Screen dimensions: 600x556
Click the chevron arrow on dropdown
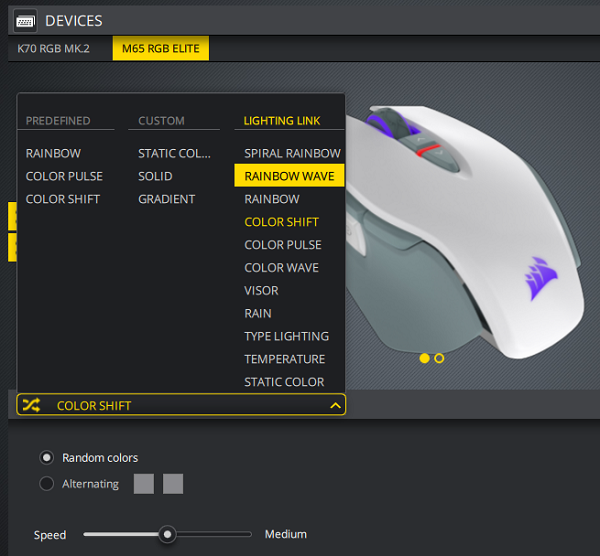[335, 405]
